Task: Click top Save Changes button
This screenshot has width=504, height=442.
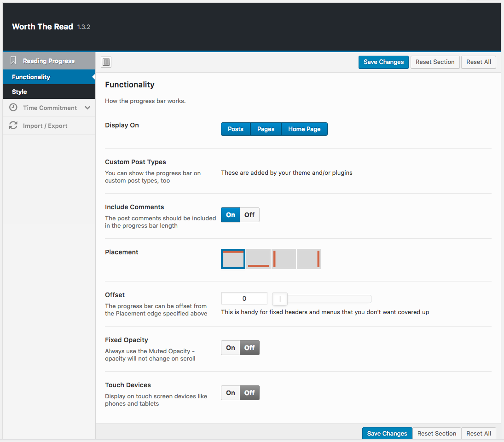Action: 383,62
